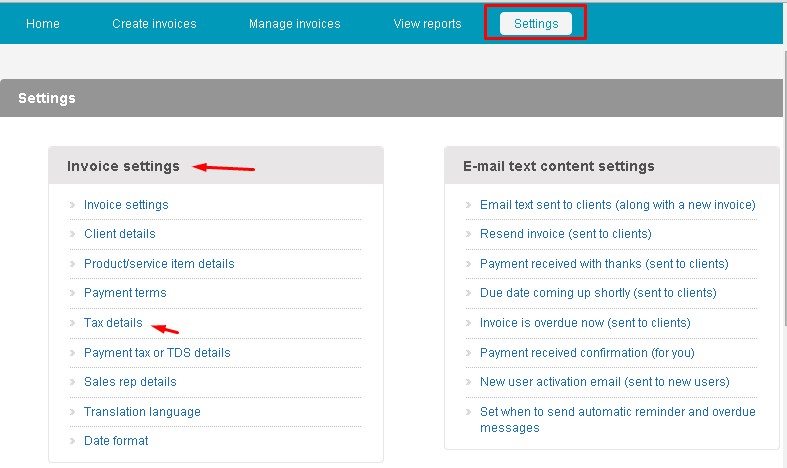This screenshot has width=787, height=468.
Task: Open Date format setting
Action: (116, 441)
